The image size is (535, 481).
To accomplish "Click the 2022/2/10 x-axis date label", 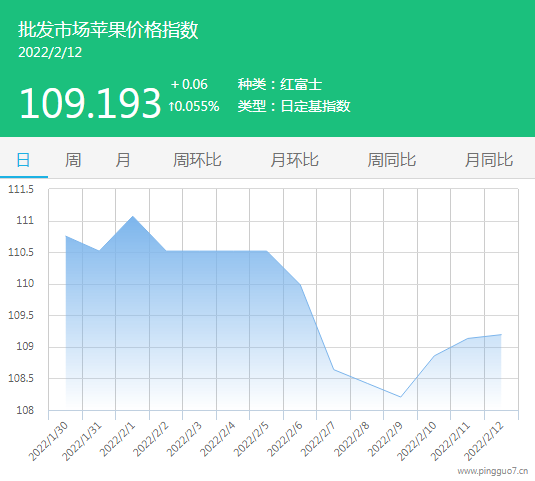I will [417, 441].
